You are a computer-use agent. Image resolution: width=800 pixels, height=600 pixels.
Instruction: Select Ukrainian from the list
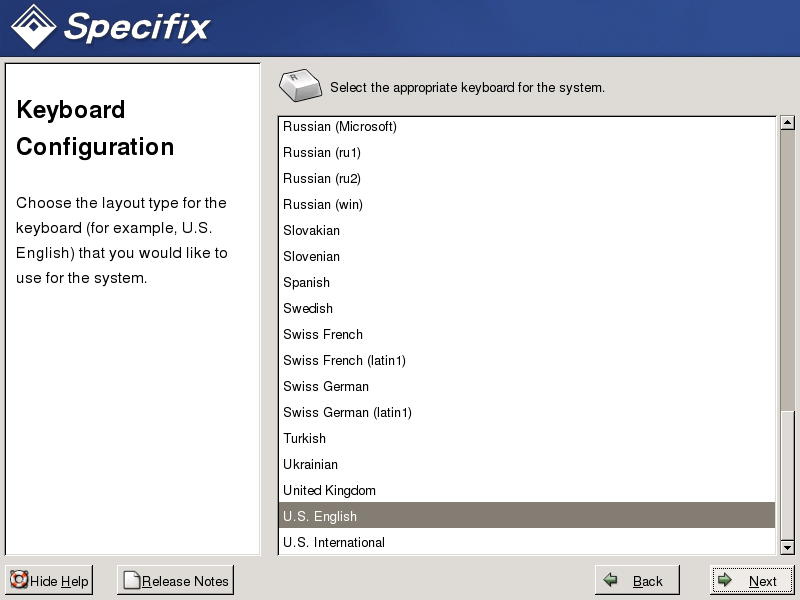pos(310,465)
